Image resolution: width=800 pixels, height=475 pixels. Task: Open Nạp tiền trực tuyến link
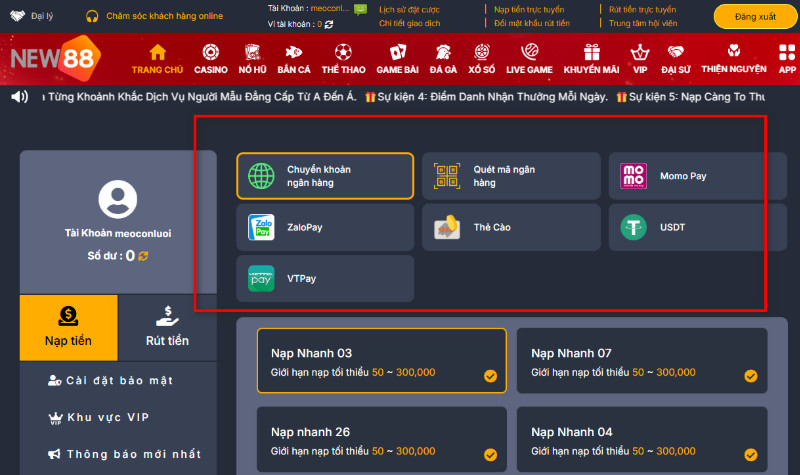pyautogui.click(x=529, y=10)
